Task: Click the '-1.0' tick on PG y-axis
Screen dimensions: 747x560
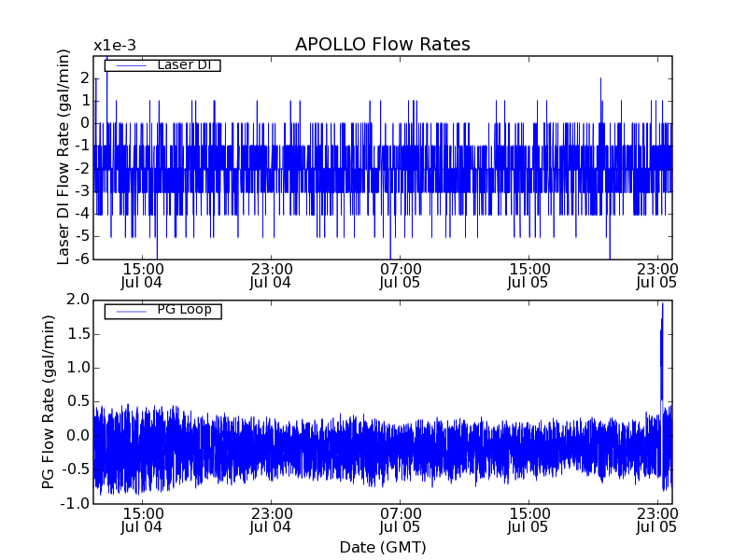Action: (x=76, y=503)
